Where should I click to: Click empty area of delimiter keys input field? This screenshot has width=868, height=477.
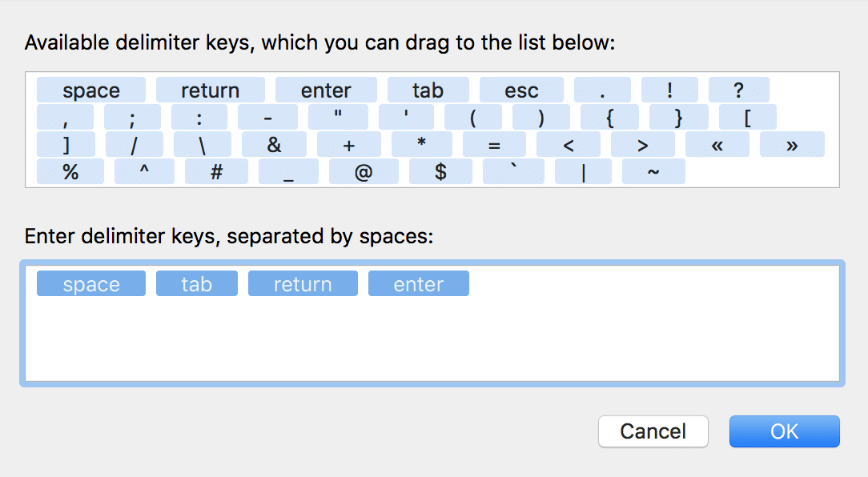click(x=432, y=344)
